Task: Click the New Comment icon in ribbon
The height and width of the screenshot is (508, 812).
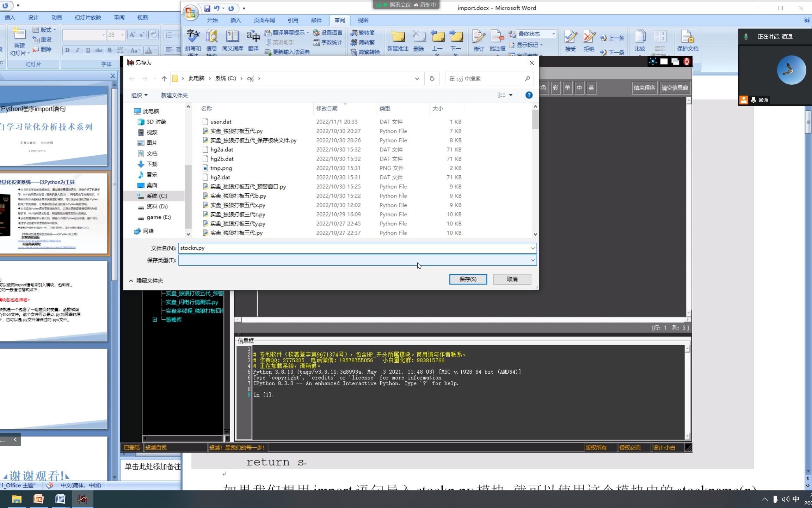Action: tap(398, 37)
